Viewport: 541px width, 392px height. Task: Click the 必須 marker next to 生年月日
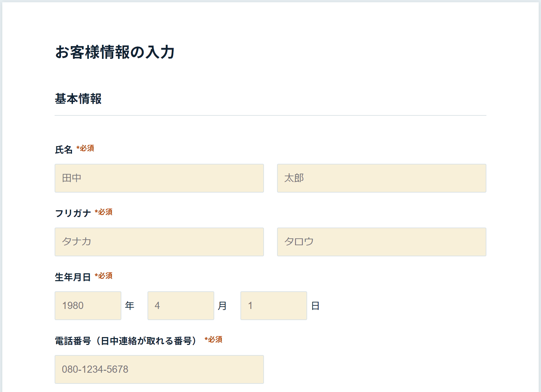pos(104,276)
